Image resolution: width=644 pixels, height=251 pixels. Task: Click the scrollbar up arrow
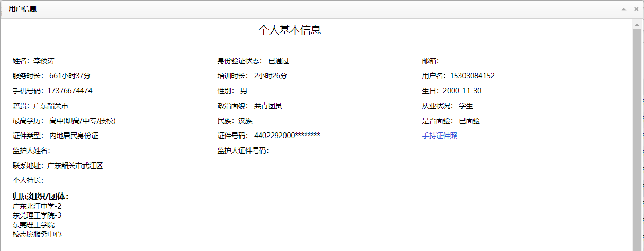637,24
